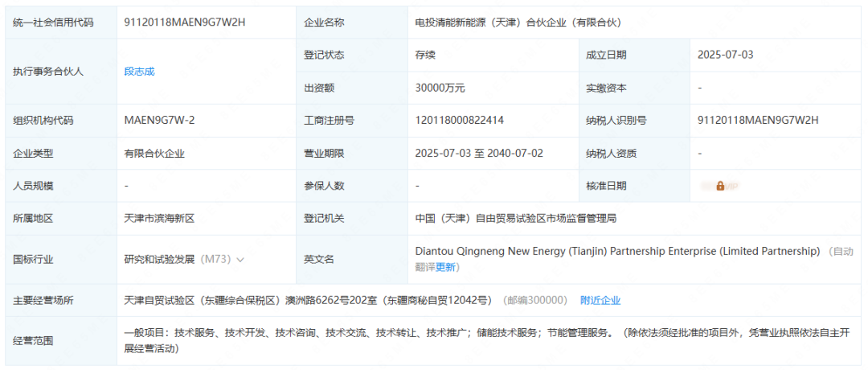Select registration authority 中国（天津）自由贸易试验区市场监督管理局
Viewport: 868px width, 370px height.
point(516,219)
